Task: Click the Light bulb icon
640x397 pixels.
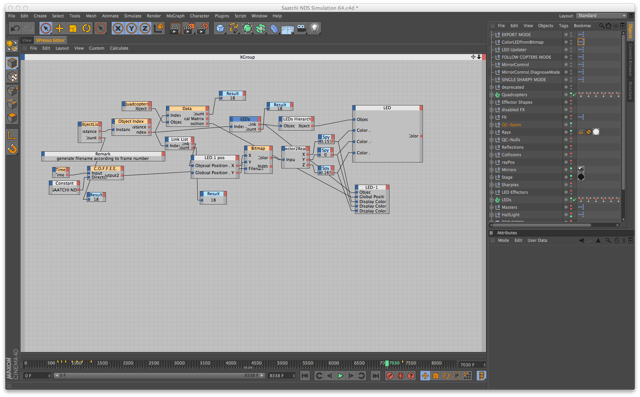Action: (x=315, y=28)
